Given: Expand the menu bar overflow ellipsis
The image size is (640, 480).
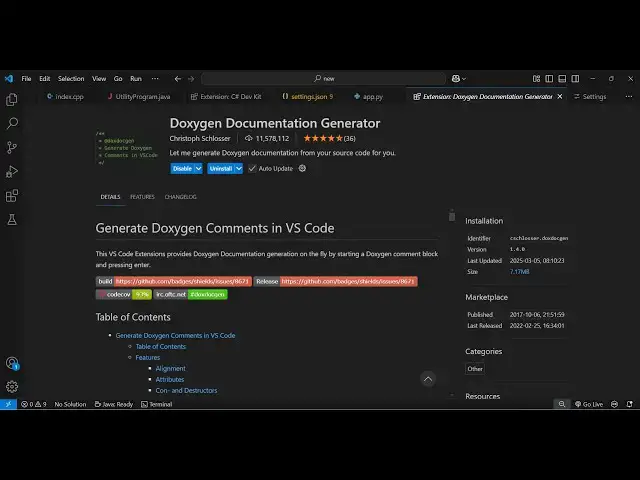Looking at the screenshot, I should (x=155, y=78).
